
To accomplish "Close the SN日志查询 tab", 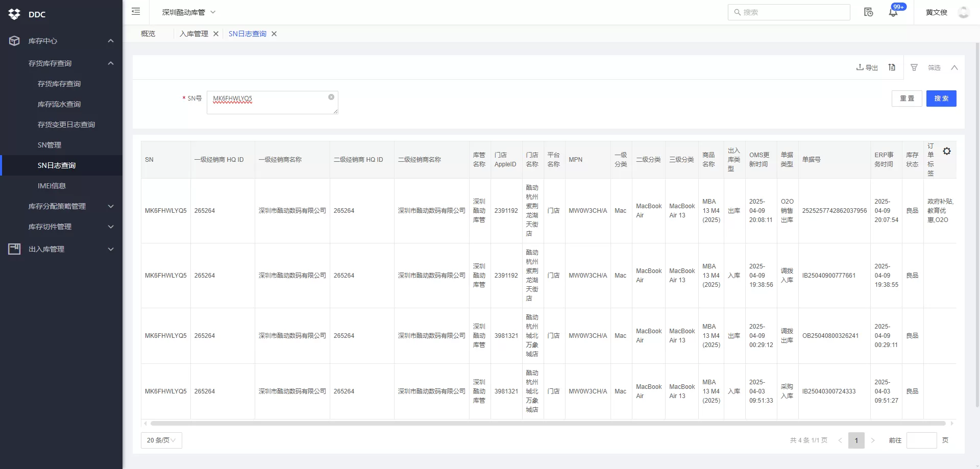I will (274, 34).
